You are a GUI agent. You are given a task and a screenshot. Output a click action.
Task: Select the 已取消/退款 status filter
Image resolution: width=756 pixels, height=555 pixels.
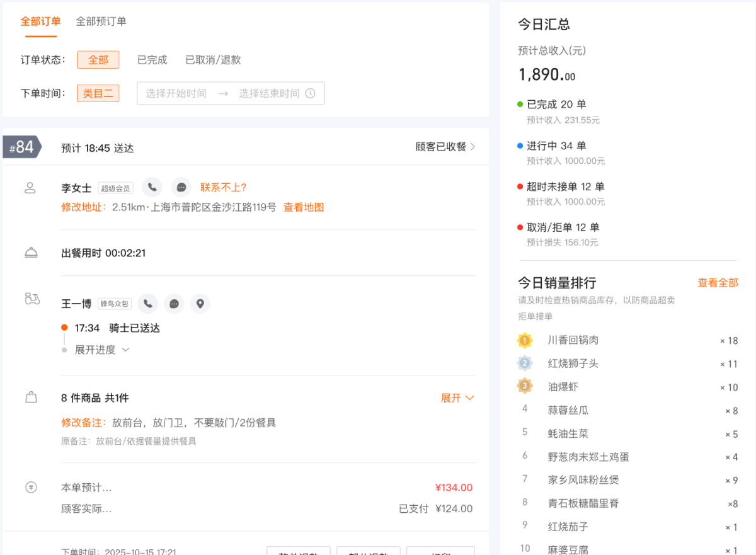click(x=212, y=60)
